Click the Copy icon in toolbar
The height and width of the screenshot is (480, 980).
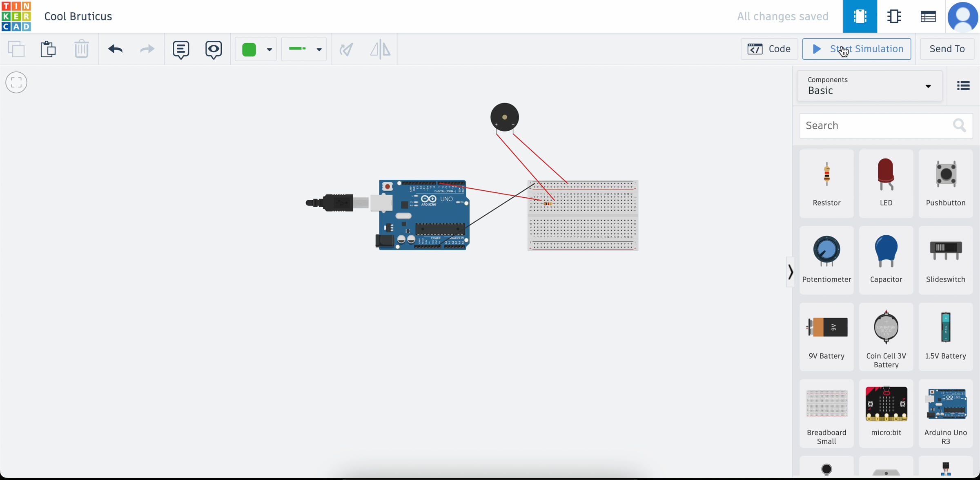coord(16,49)
